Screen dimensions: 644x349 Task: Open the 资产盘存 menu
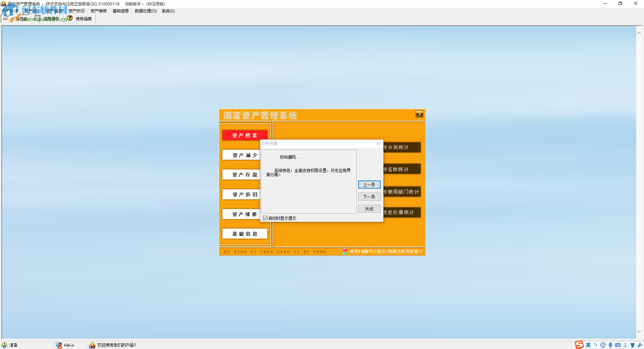[54, 11]
